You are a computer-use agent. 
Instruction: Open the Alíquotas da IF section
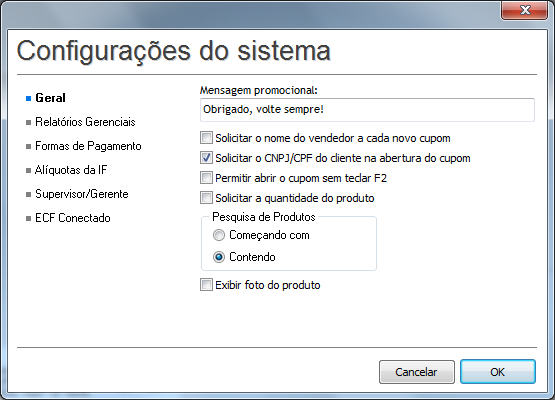[71, 170]
